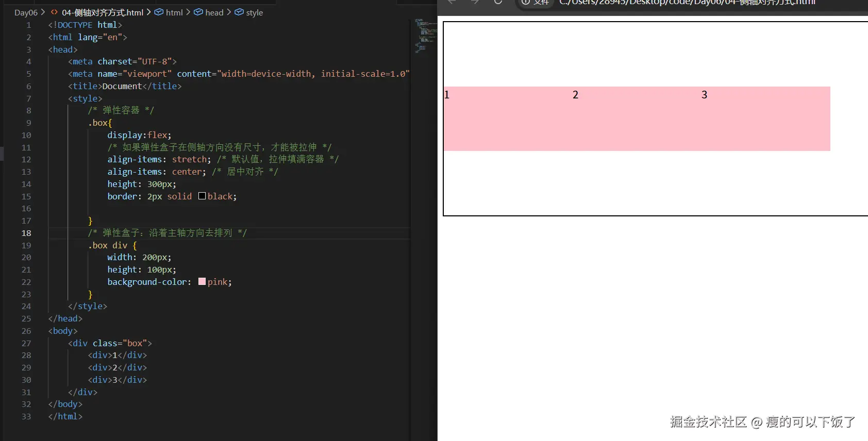Click the file info icon in the address bar
The image size is (868, 441).
click(525, 2)
